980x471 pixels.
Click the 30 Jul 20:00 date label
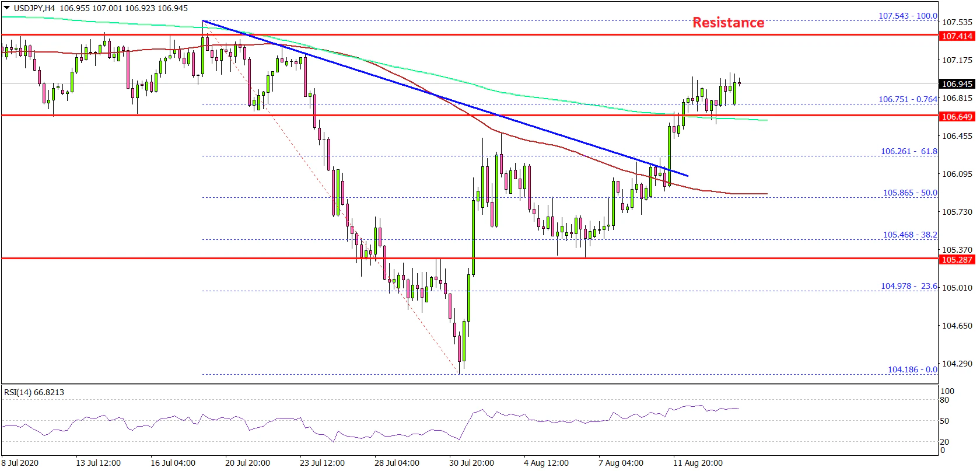471,463
